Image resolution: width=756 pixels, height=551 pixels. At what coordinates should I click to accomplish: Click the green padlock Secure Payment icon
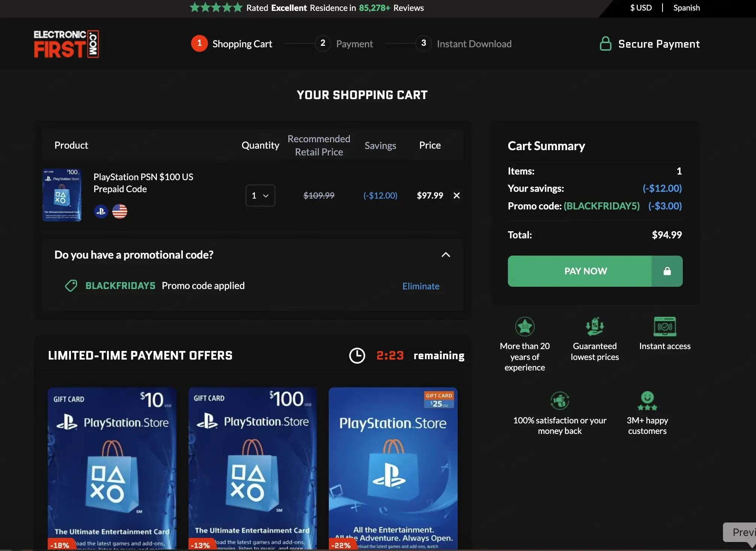(x=605, y=44)
